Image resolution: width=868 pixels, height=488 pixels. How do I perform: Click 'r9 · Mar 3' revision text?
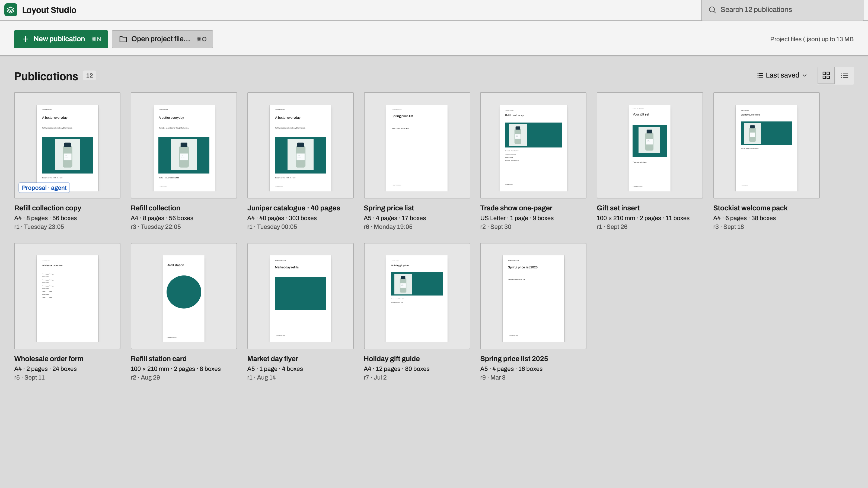pos(493,378)
